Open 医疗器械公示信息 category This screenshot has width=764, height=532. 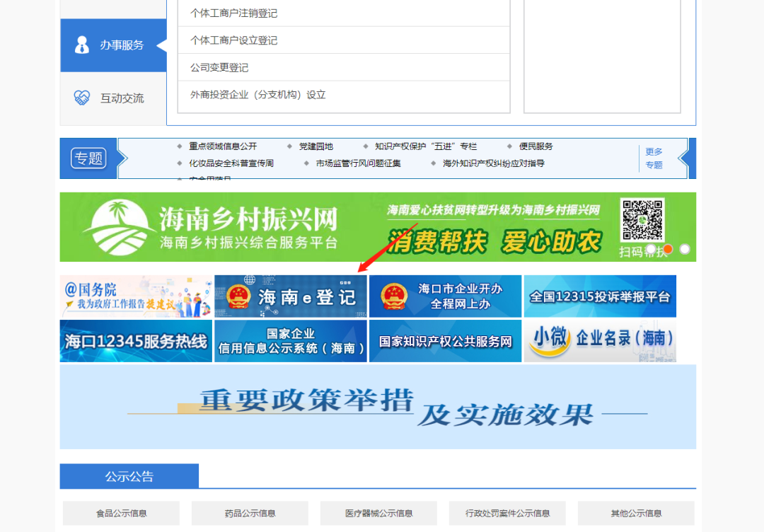point(378,513)
